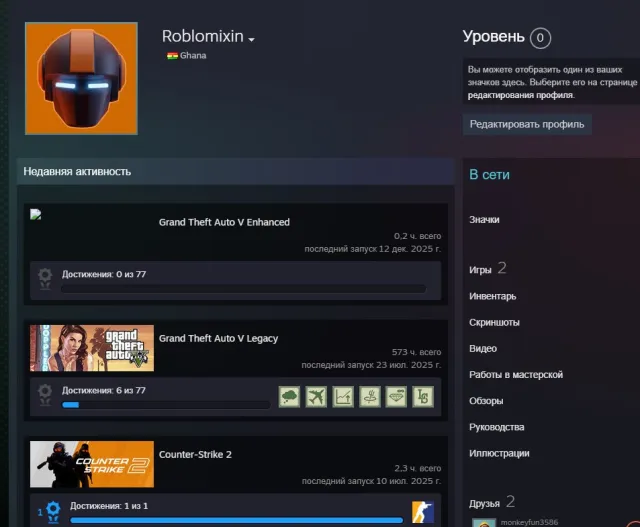Open Достижения: 6 из 77 link
640x527 pixels.
[x=104, y=390]
